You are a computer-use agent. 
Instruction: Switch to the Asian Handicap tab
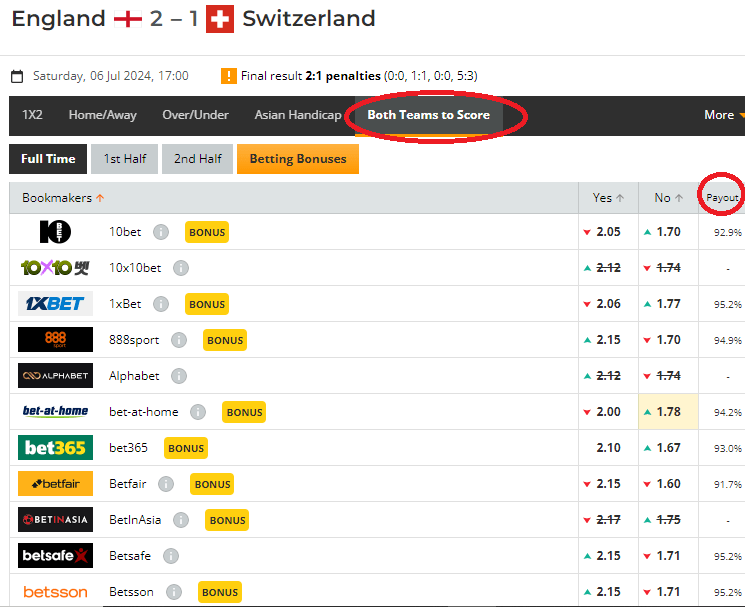(x=297, y=115)
